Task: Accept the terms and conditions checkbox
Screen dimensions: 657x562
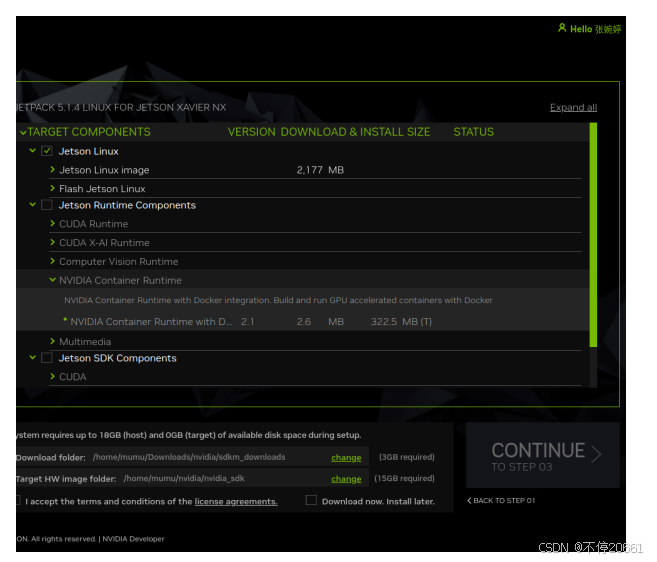Action: (18, 500)
